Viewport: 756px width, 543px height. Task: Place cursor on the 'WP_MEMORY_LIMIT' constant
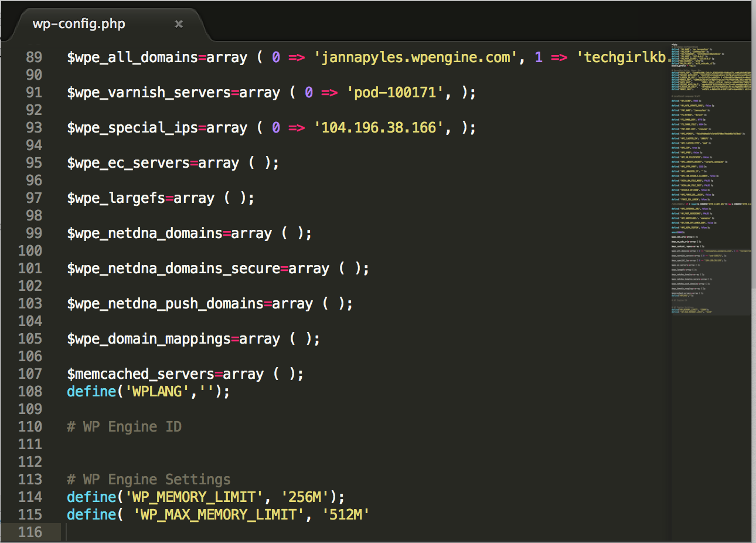[x=194, y=497]
